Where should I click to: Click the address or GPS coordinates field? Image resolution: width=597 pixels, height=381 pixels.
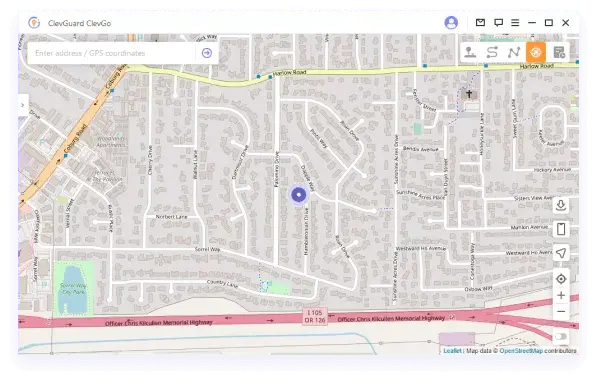pyautogui.click(x=111, y=53)
